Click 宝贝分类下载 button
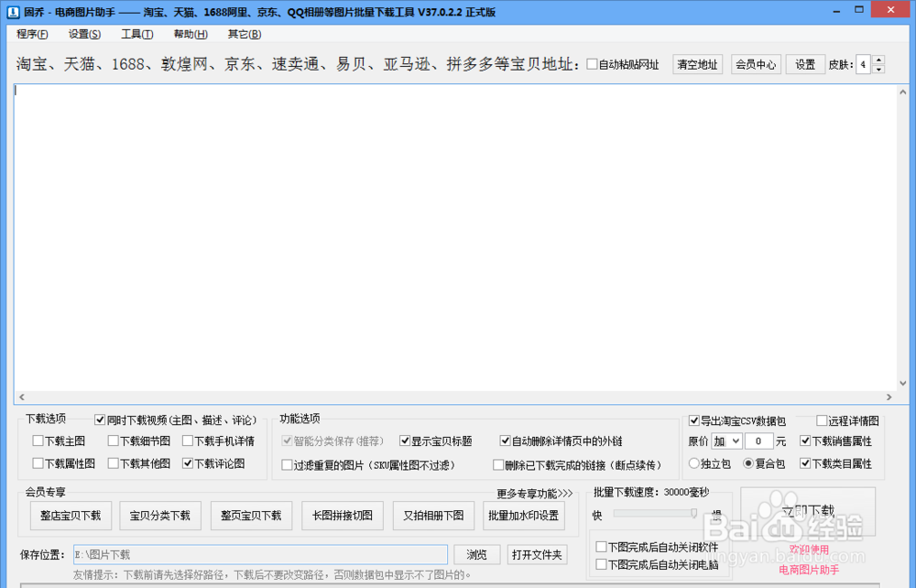 tap(160, 516)
